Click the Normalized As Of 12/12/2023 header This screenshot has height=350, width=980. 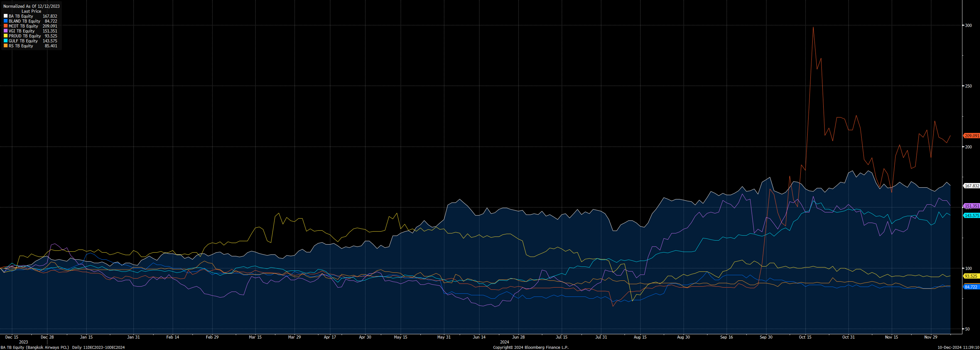[x=31, y=6]
